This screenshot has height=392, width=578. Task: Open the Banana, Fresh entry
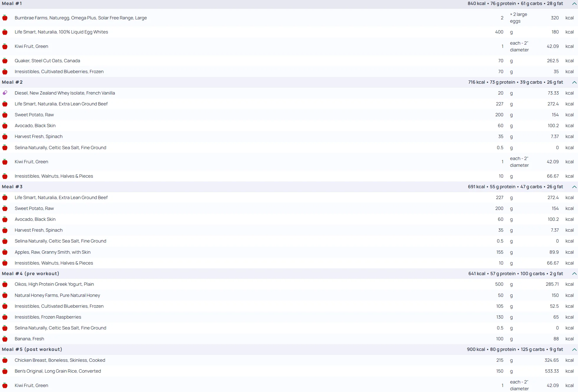pyautogui.click(x=29, y=339)
